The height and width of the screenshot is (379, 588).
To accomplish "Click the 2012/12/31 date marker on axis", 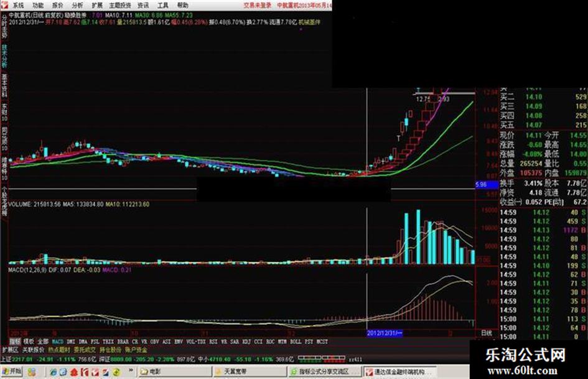I will point(385,333).
